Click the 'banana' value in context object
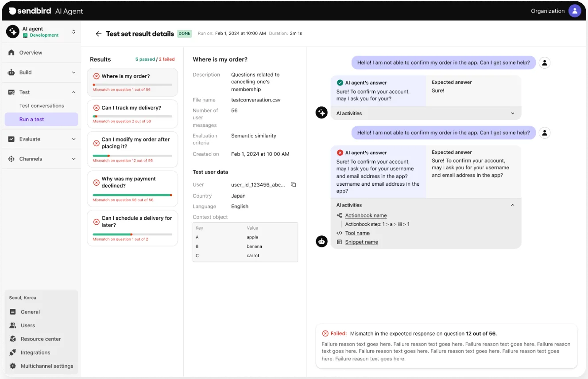Viewport: 588px width, 379px height. [x=254, y=246]
